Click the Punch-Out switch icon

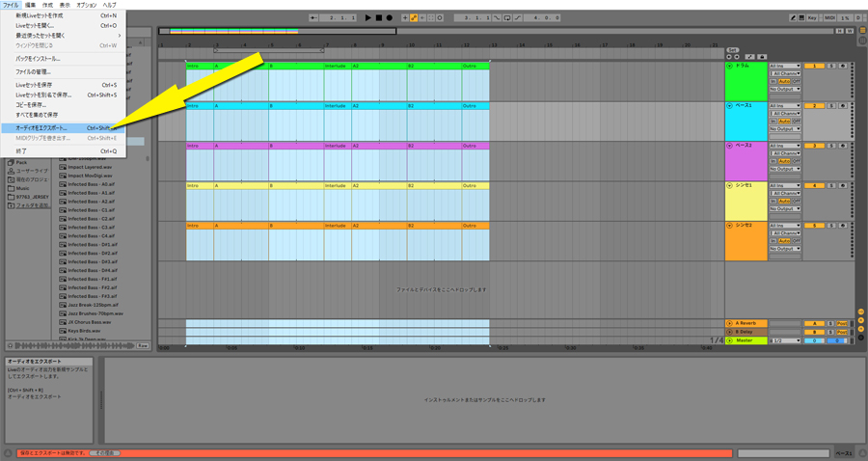click(x=518, y=17)
